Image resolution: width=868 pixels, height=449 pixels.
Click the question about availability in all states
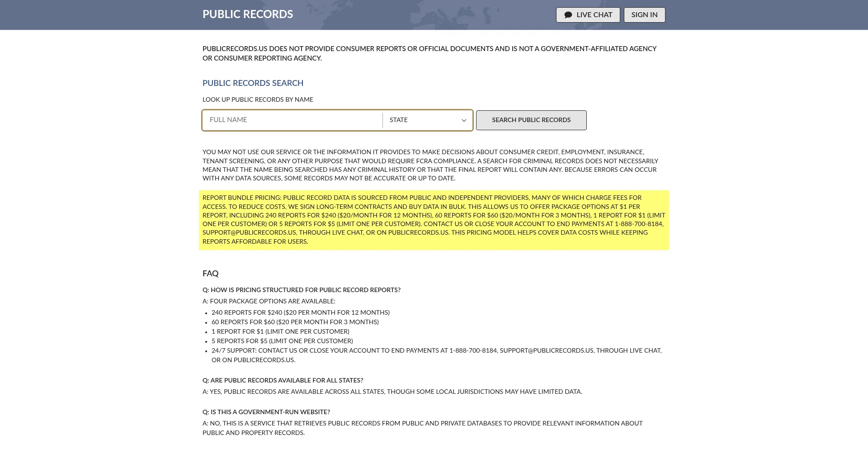[283, 380]
